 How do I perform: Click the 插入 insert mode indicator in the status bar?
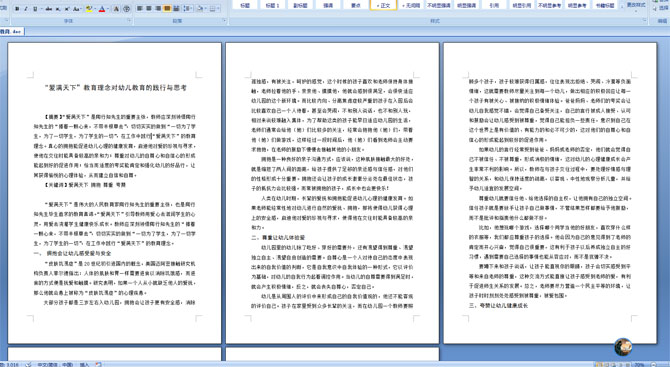tap(84, 364)
